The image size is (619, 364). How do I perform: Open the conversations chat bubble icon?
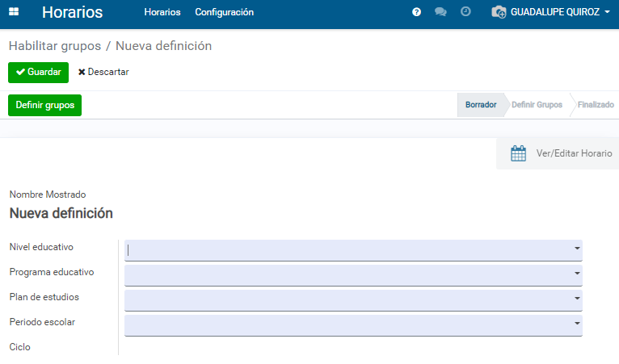(440, 12)
